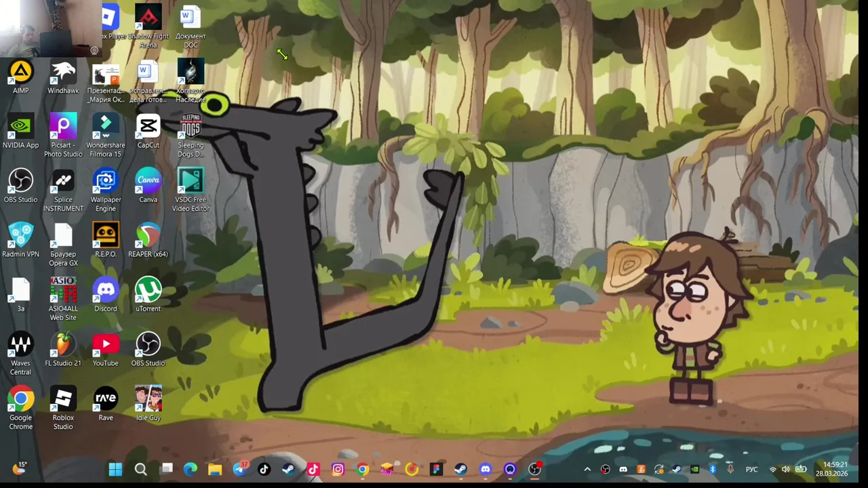
Task: Launch the Rave desktop shortcut
Action: [x=106, y=405]
